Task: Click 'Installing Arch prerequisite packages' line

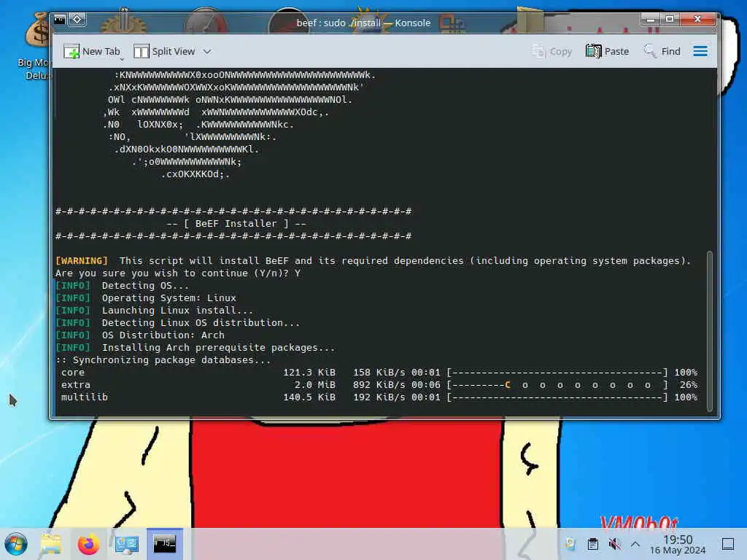Action: pos(218,347)
